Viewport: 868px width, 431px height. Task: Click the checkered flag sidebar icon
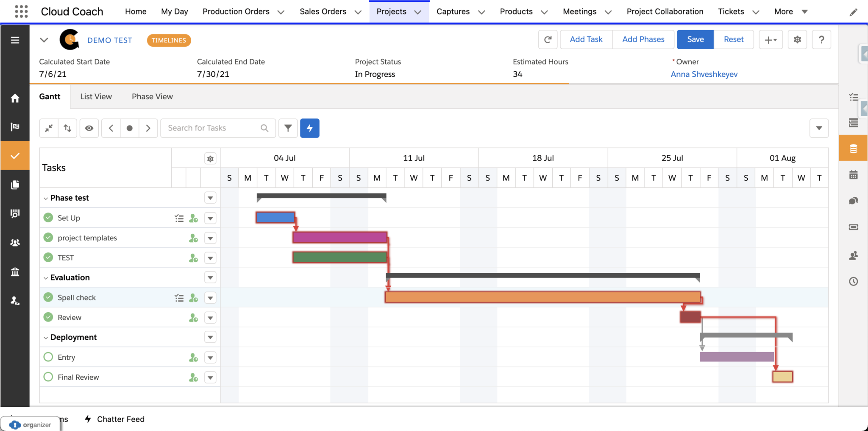15,126
